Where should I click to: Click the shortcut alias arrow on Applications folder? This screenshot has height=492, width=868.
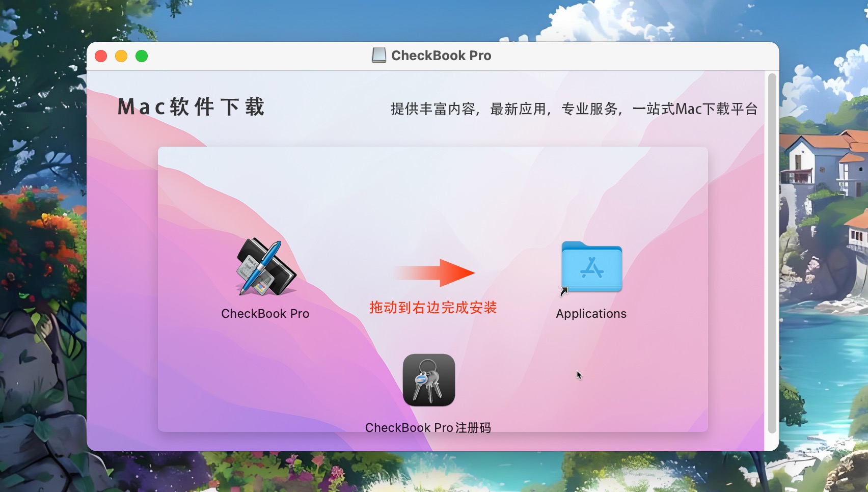[564, 292]
